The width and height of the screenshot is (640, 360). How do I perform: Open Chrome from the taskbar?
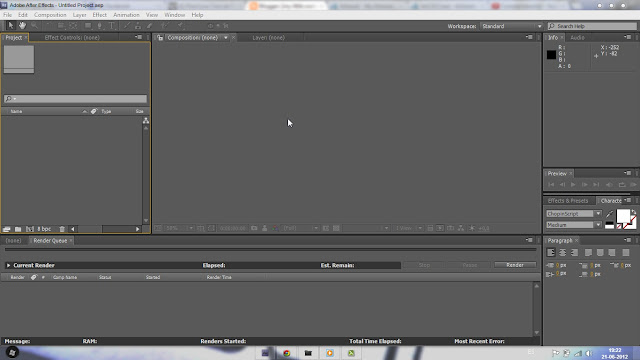287,353
